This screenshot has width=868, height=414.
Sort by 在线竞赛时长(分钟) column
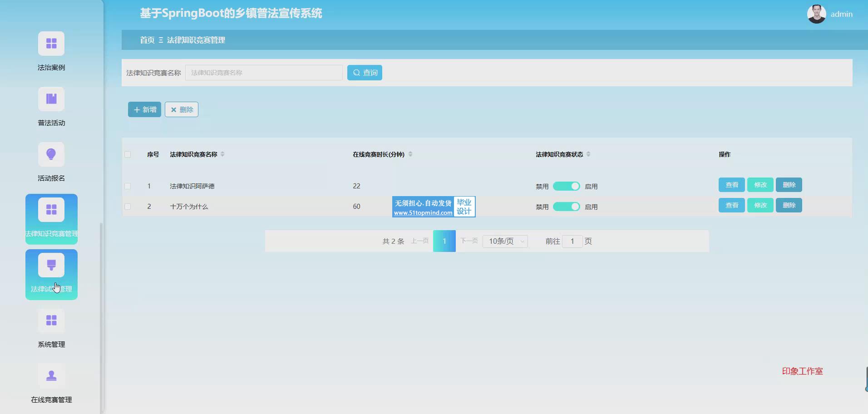click(410, 154)
